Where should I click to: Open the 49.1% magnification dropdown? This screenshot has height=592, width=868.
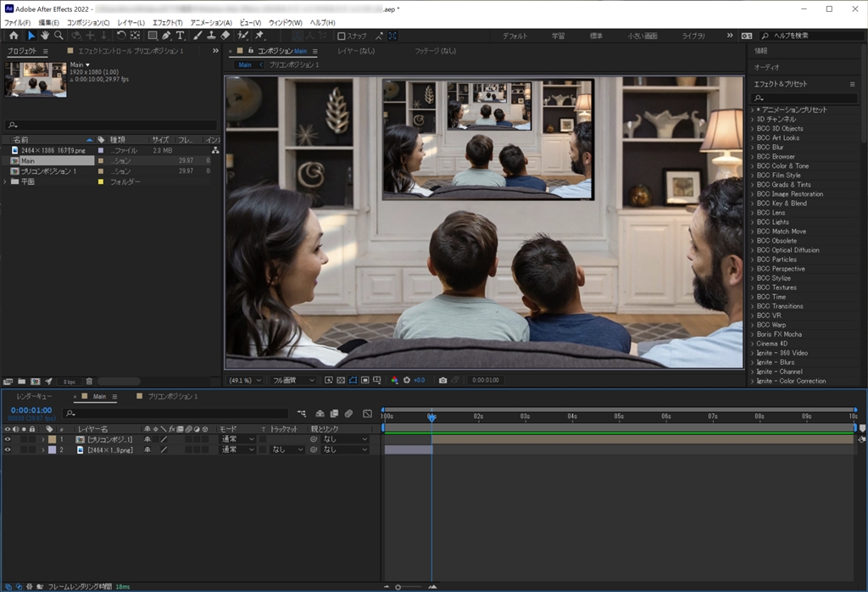point(246,380)
